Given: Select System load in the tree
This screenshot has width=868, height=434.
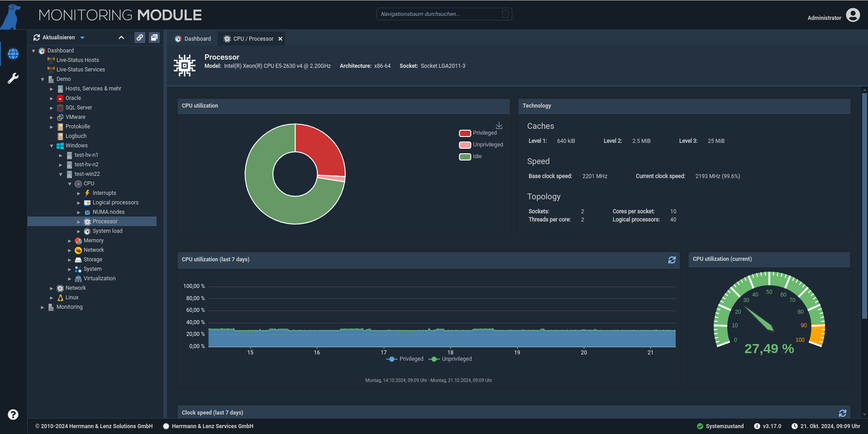Looking at the screenshot, I should point(107,231).
